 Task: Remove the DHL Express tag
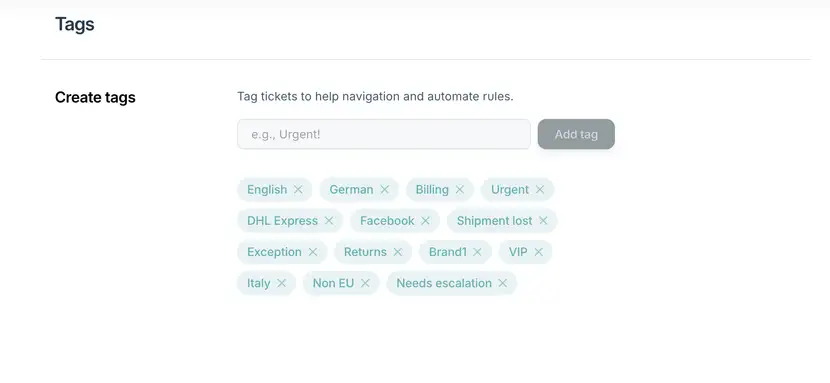(329, 221)
